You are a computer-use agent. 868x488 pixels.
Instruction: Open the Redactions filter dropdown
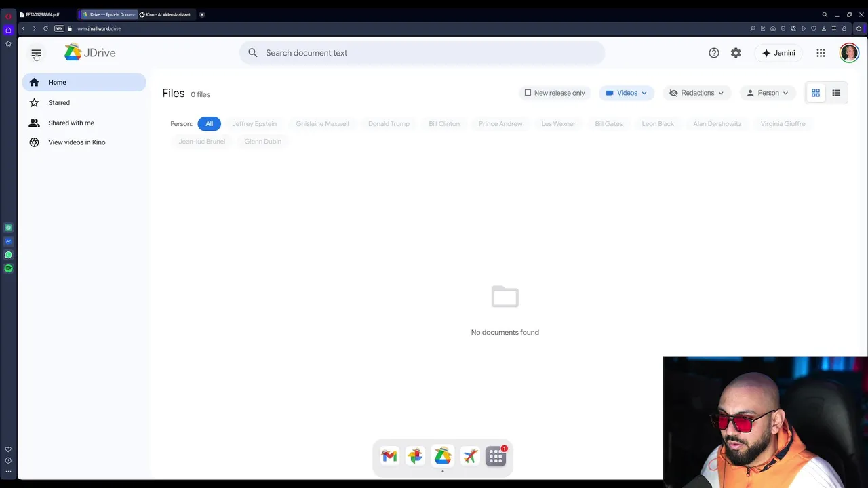[697, 93]
